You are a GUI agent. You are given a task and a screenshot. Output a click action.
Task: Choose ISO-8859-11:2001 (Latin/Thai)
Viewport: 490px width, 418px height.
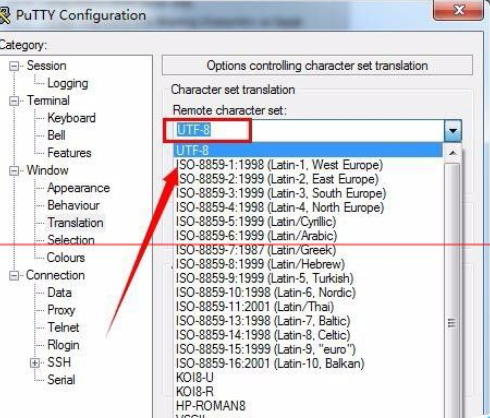[255, 307]
